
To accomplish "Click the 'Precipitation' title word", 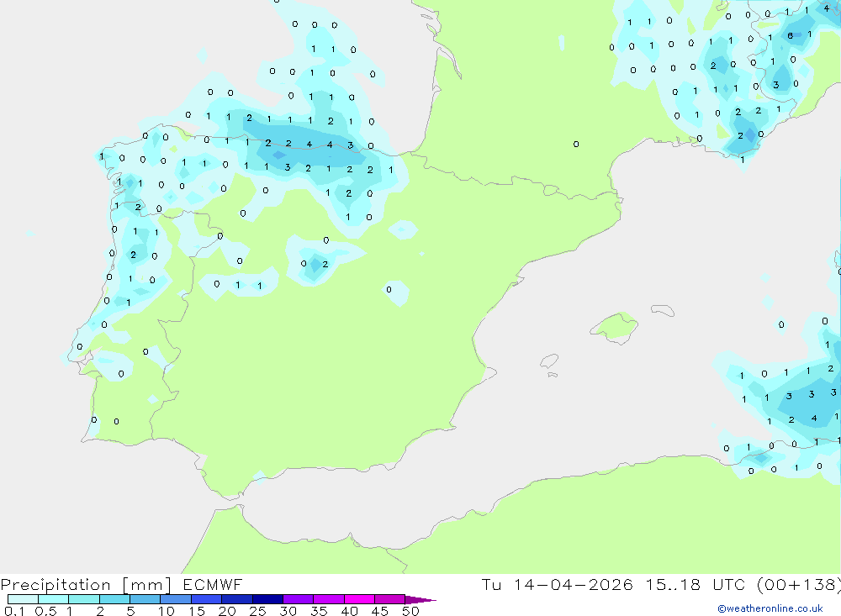I will (x=56, y=584).
